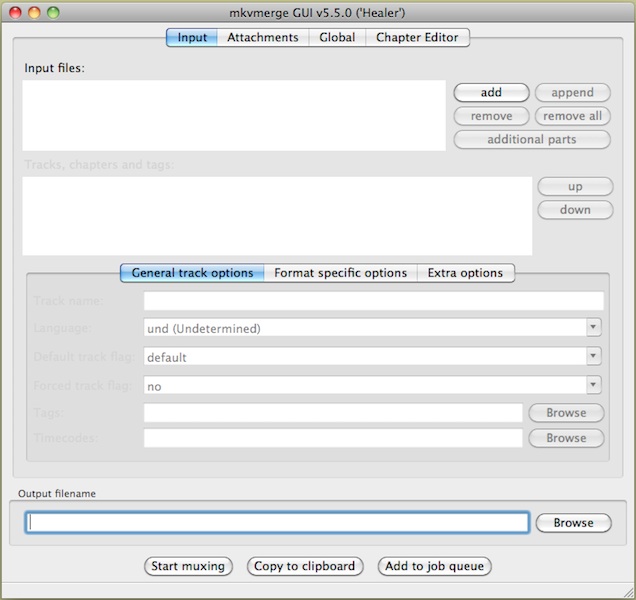The image size is (636, 600).
Task: Click the green zoom window button
Action: pos(53,12)
